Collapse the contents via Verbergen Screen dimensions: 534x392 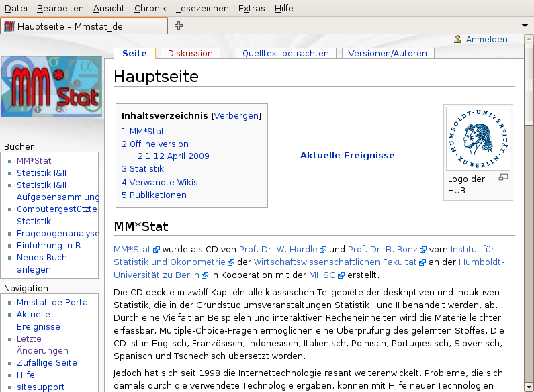236,116
